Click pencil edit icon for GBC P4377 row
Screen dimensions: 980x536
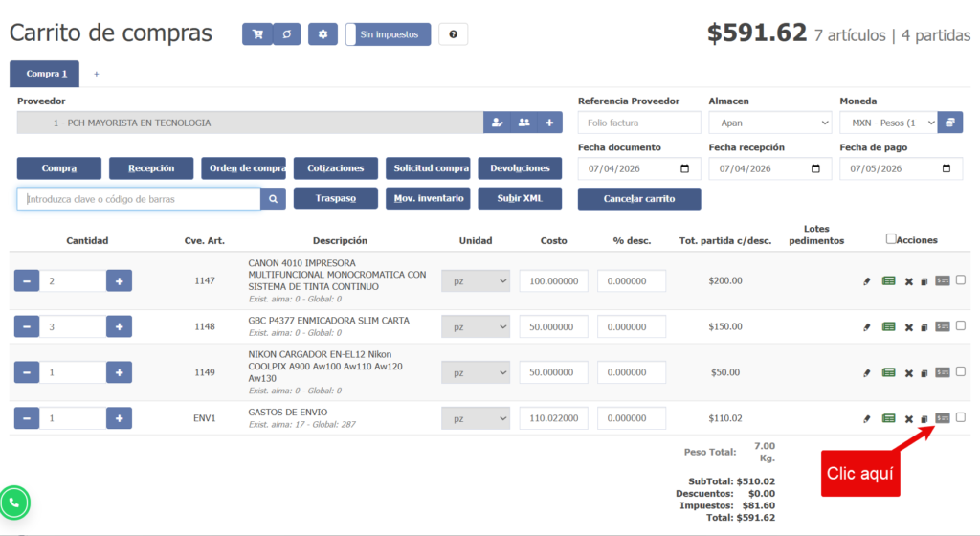(867, 327)
